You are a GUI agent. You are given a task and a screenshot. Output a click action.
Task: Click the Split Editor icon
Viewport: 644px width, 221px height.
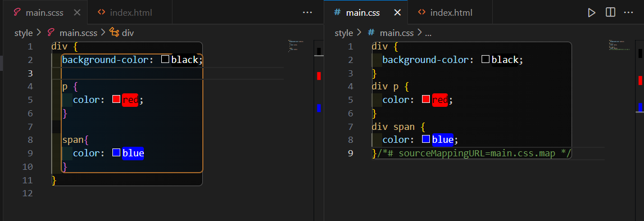[x=610, y=12]
